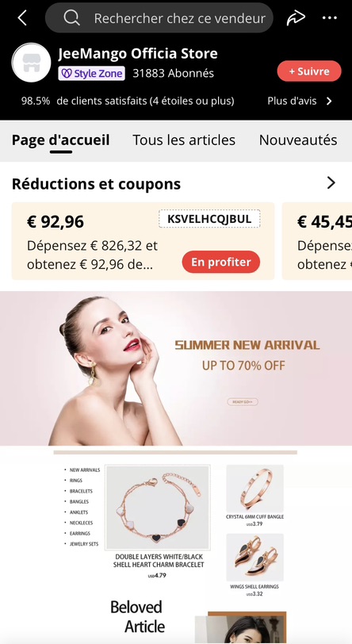
Task: Expand the 'Réductions et coupons' arrow
Action: [x=331, y=182]
